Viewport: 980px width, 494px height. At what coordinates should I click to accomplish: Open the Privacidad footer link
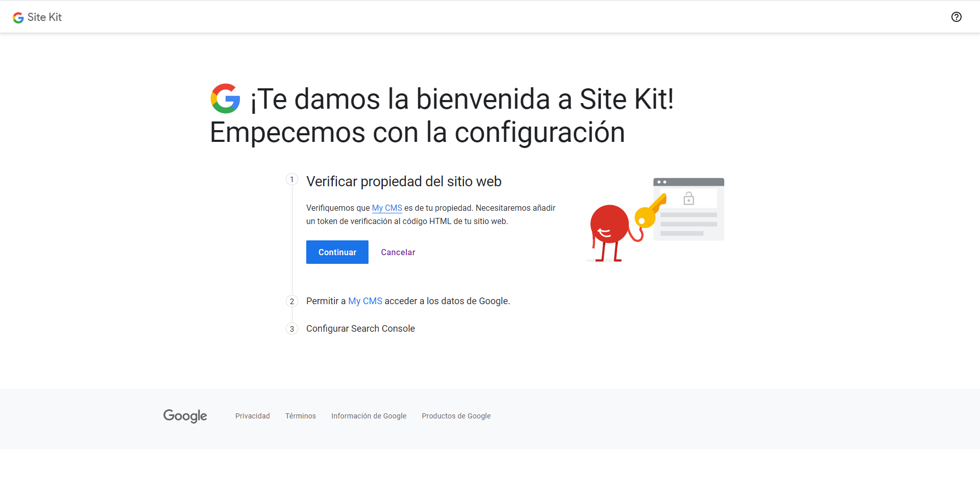pyautogui.click(x=253, y=416)
